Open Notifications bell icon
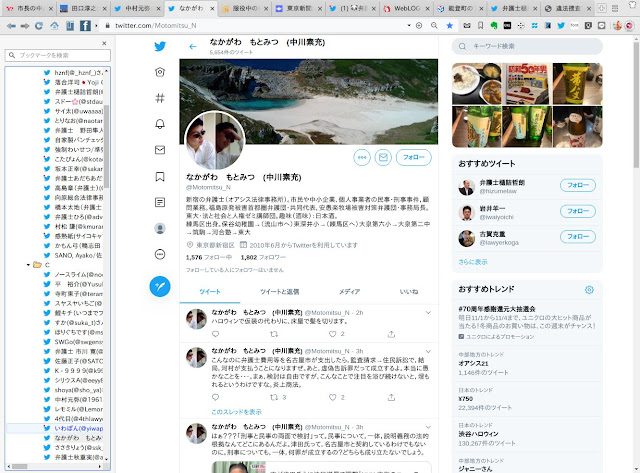 pyautogui.click(x=160, y=124)
